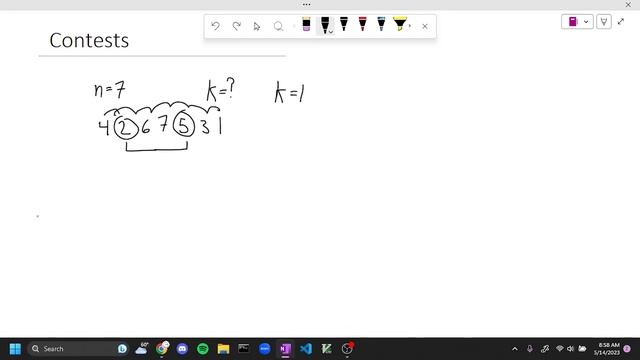The width and height of the screenshot is (640, 360).
Task: Switch to Google Chrome from taskbar
Action: click(x=162, y=349)
